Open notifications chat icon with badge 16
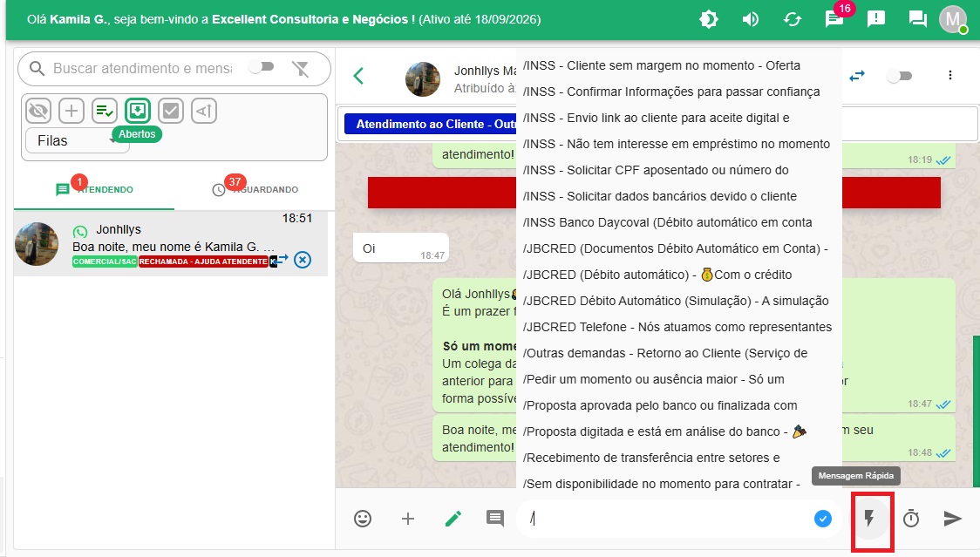 (x=834, y=19)
